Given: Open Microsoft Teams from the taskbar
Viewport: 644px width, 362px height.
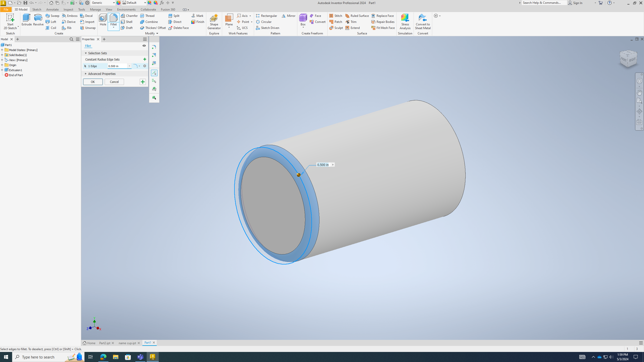Looking at the screenshot, I should [140, 357].
